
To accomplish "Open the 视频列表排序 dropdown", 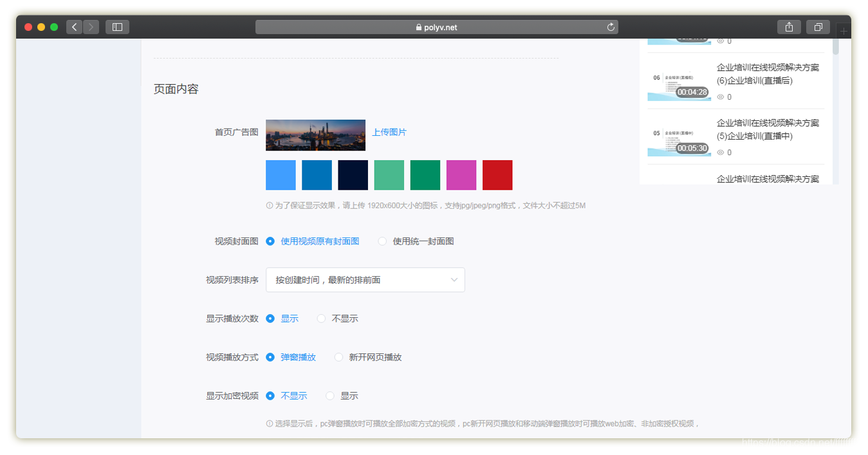I will point(365,280).
